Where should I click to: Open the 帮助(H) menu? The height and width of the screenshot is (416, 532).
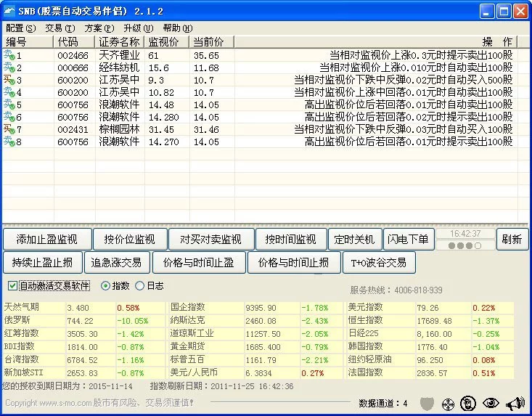177,28
